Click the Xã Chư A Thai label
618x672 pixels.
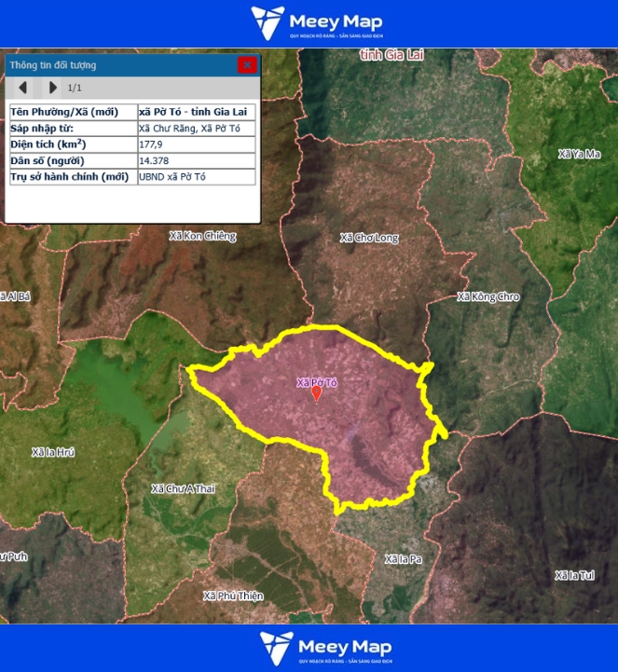[x=183, y=488]
